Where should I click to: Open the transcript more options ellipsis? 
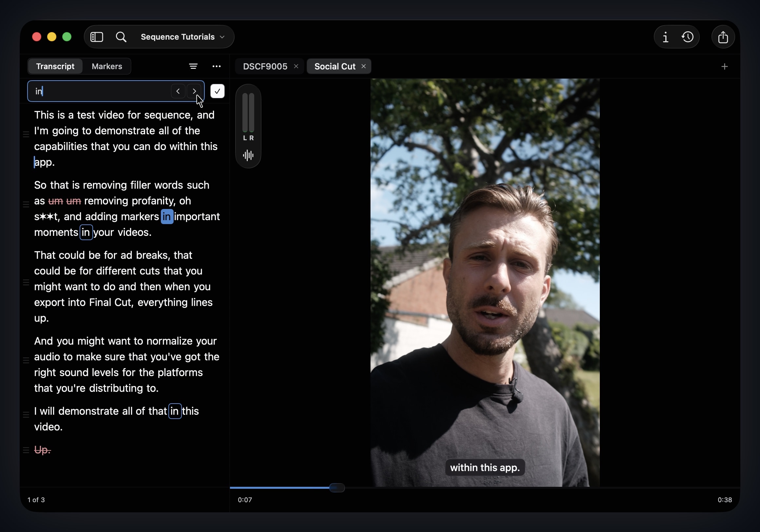217,66
